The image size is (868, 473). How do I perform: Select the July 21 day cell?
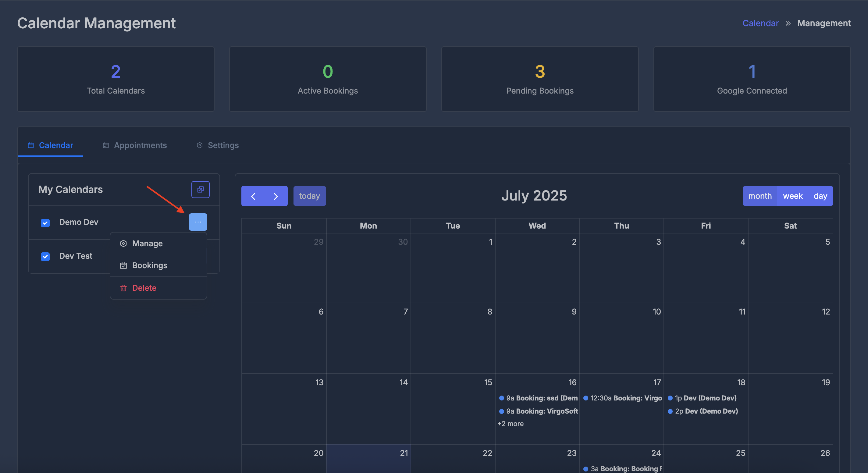pyautogui.click(x=368, y=459)
